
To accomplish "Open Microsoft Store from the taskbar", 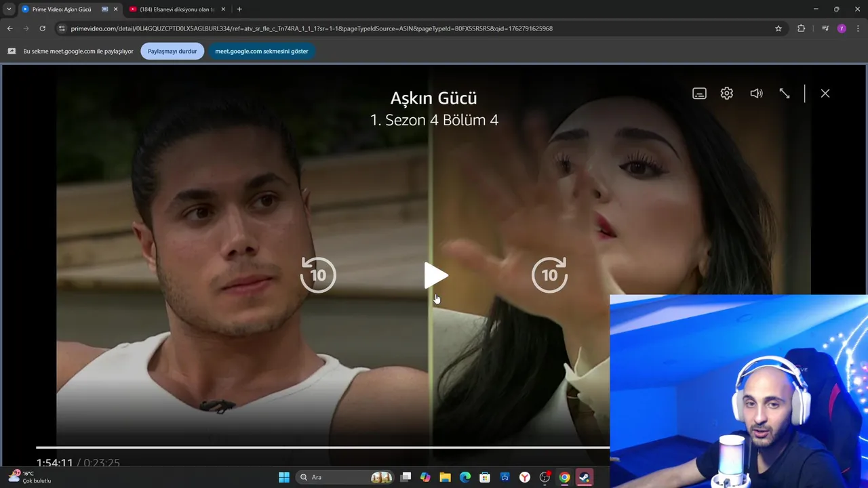I will coord(485,477).
